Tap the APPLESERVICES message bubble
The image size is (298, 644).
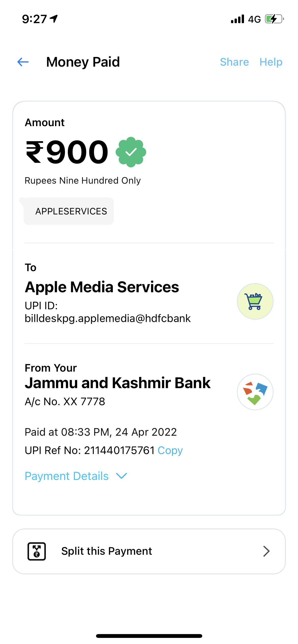point(69,211)
